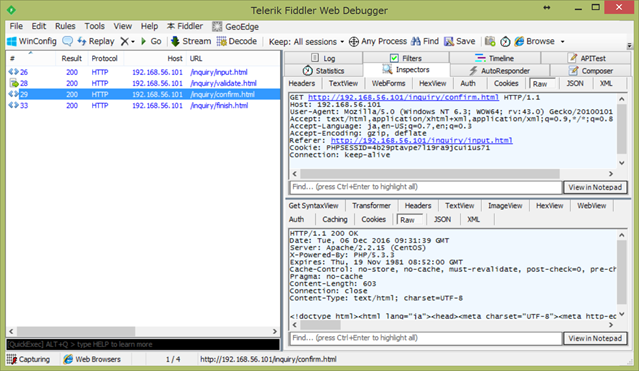
Task: Open the Timeline tab
Action: [x=495, y=58]
